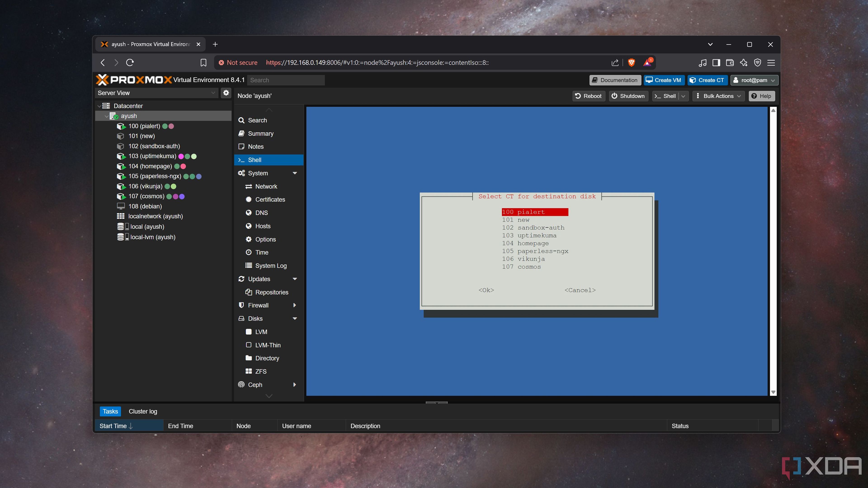Open the Hosts settings
The width and height of the screenshot is (868, 488).
269,226
